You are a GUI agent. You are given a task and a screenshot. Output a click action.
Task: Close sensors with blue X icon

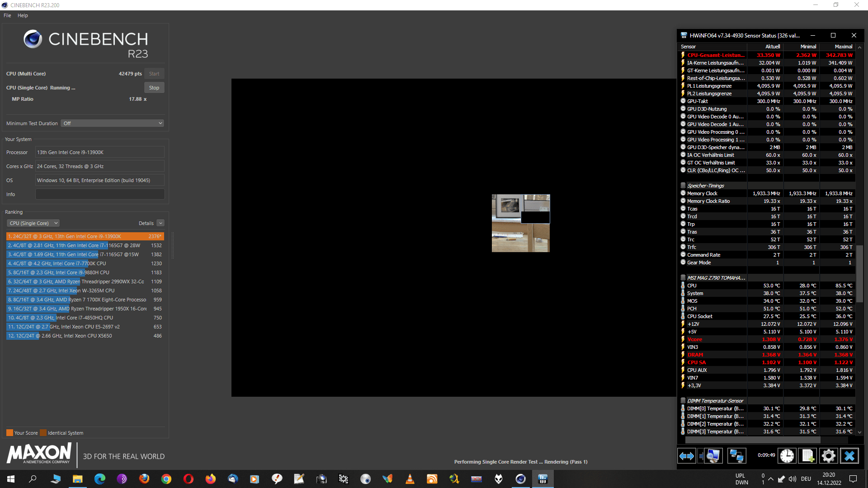(x=849, y=456)
